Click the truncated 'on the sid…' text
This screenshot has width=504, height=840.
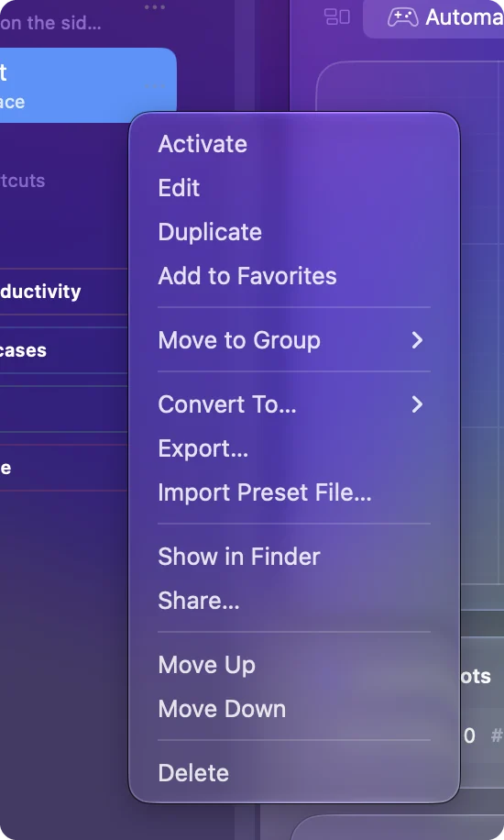pyautogui.click(x=50, y=23)
